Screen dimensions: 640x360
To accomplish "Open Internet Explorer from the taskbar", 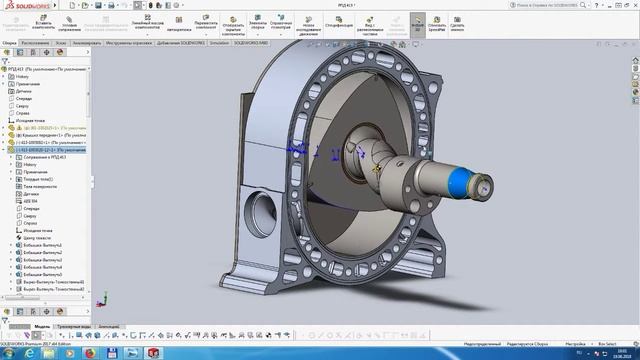I will (29, 353).
